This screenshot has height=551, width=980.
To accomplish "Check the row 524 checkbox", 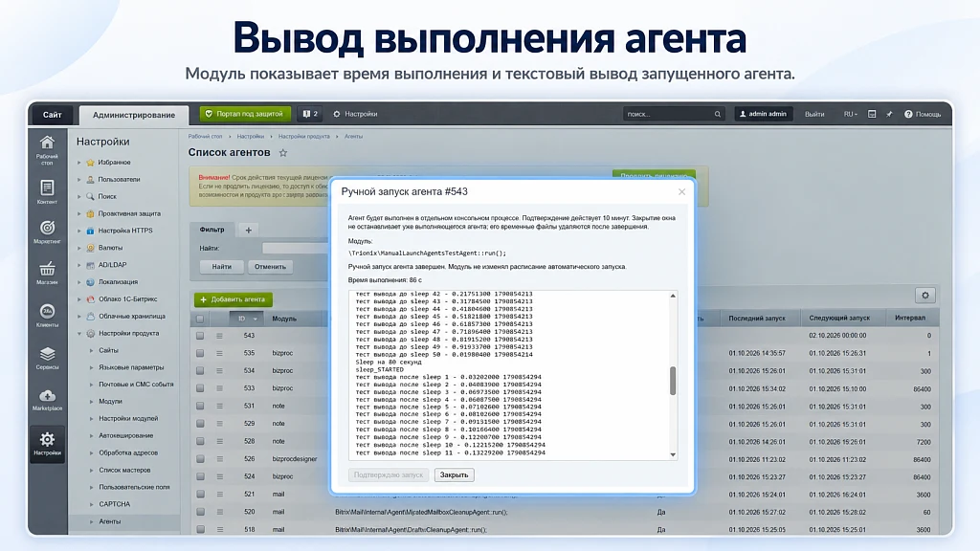I will click(200, 476).
